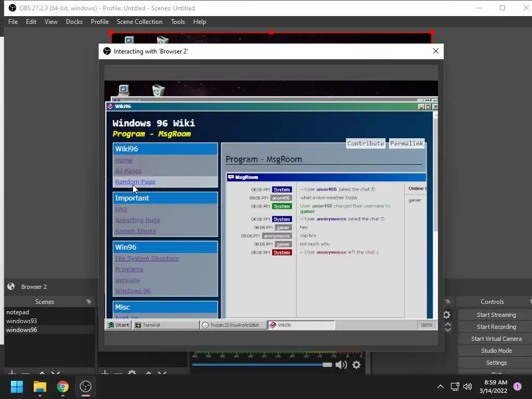Open the Reporting Bugs link

pos(137,220)
